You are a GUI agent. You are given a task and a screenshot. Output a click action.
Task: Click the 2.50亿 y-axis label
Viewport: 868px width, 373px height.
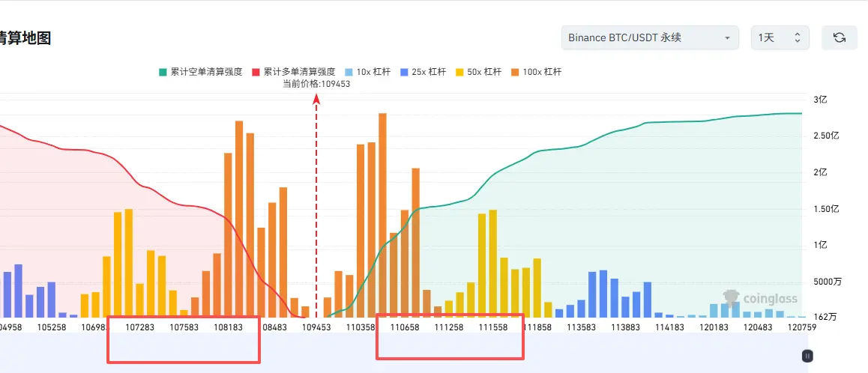click(827, 136)
